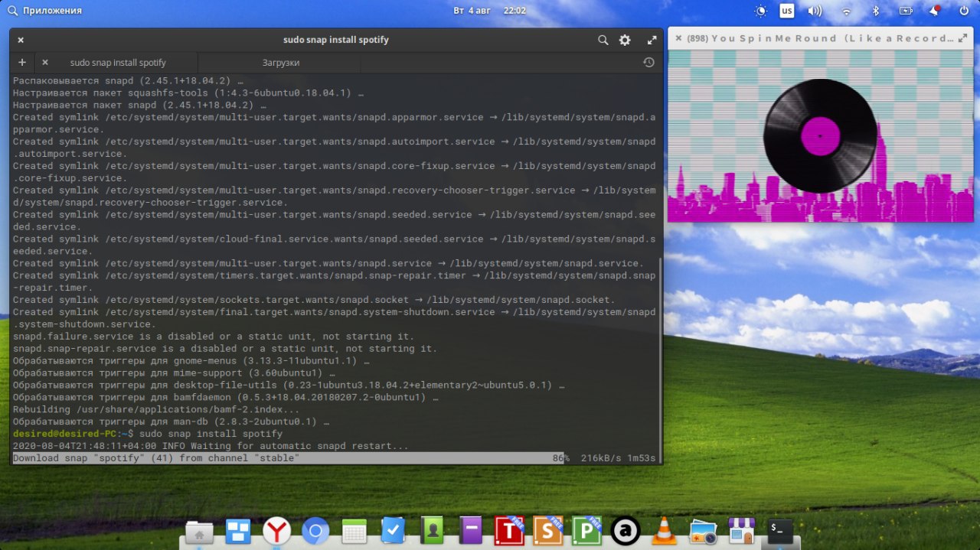
Task: Open Files from the dock
Action: tap(200, 531)
